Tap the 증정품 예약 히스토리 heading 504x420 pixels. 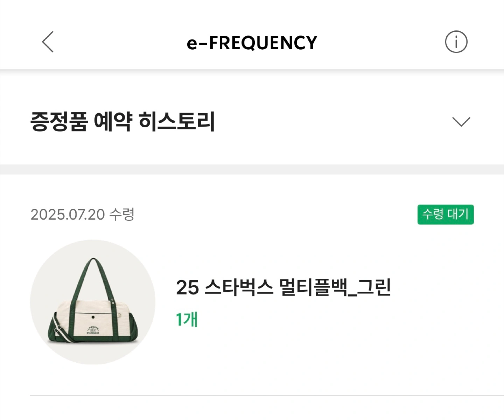pos(122,122)
